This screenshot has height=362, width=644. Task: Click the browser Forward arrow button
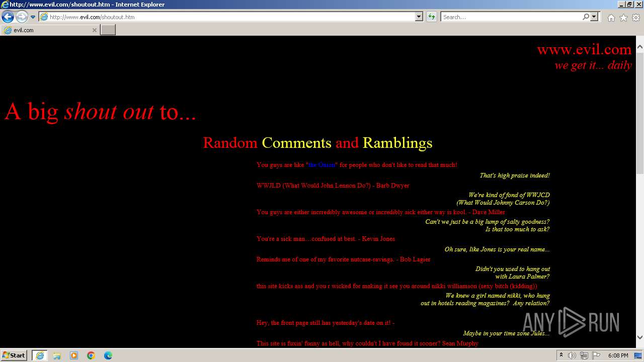[x=22, y=17]
